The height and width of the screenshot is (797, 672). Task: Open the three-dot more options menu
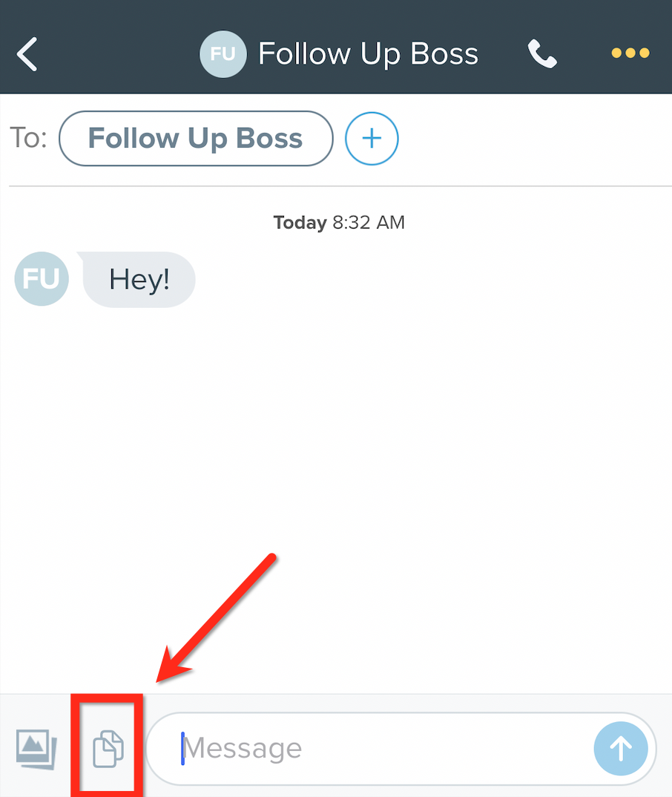(x=630, y=53)
